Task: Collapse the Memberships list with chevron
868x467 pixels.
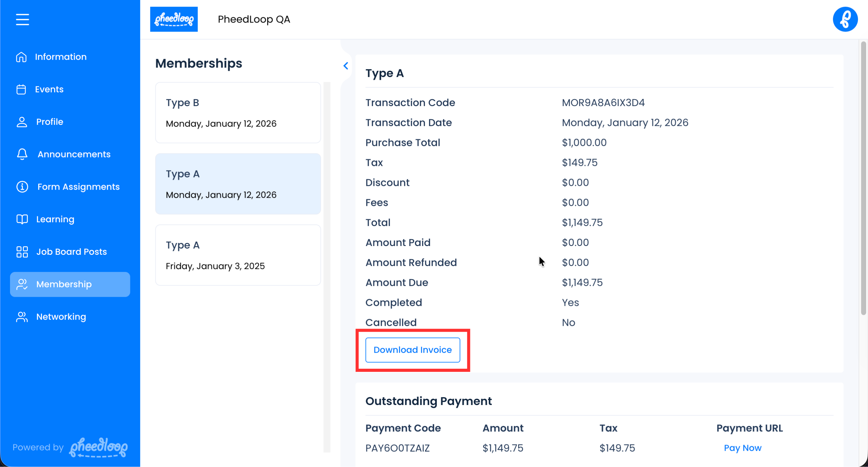Action: pos(345,66)
